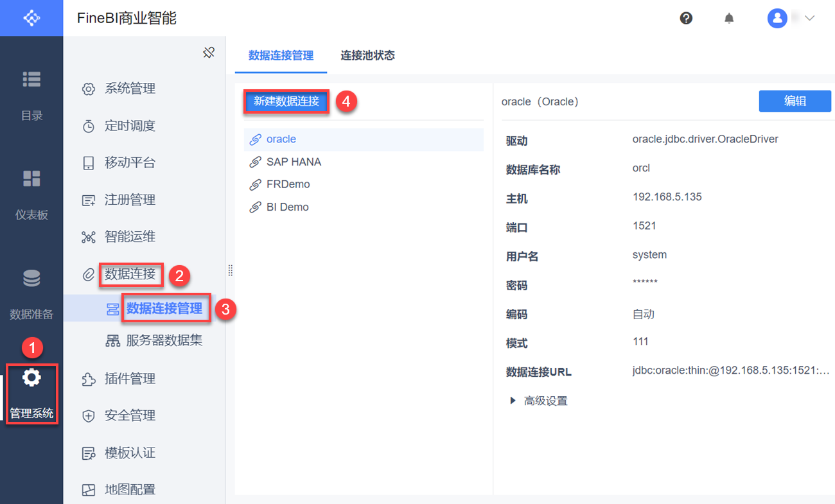Click the FineBI logo icon
Screen dimensions: 835x504
[x=31, y=18]
